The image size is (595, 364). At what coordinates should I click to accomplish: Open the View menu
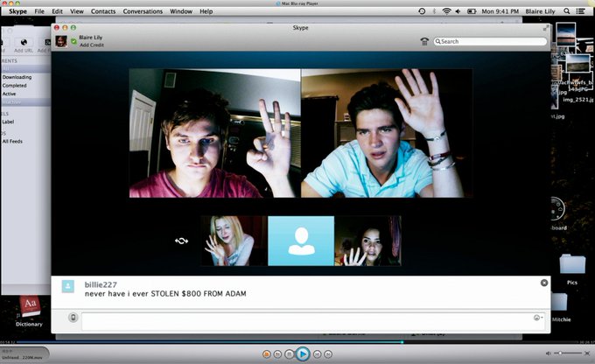click(x=77, y=11)
